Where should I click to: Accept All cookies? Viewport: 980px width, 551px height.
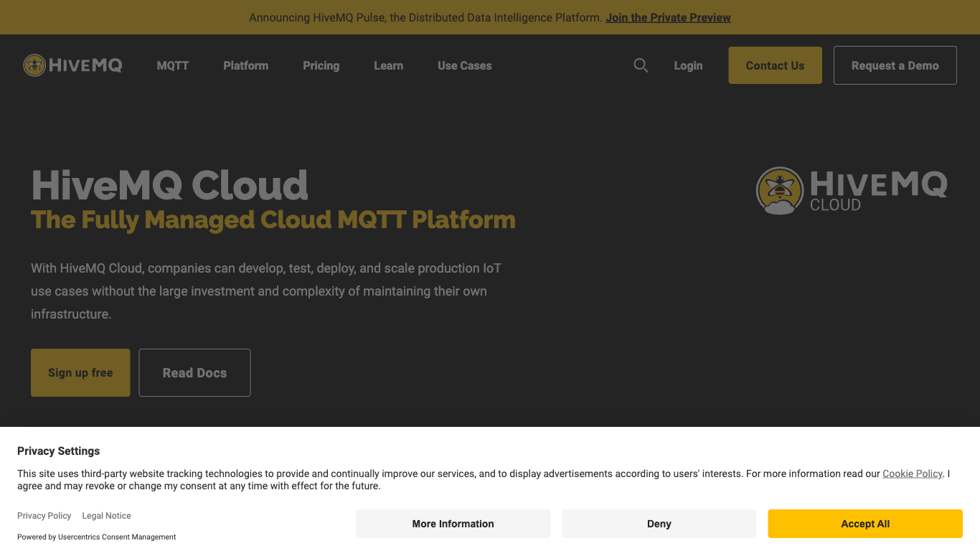coord(865,524)
